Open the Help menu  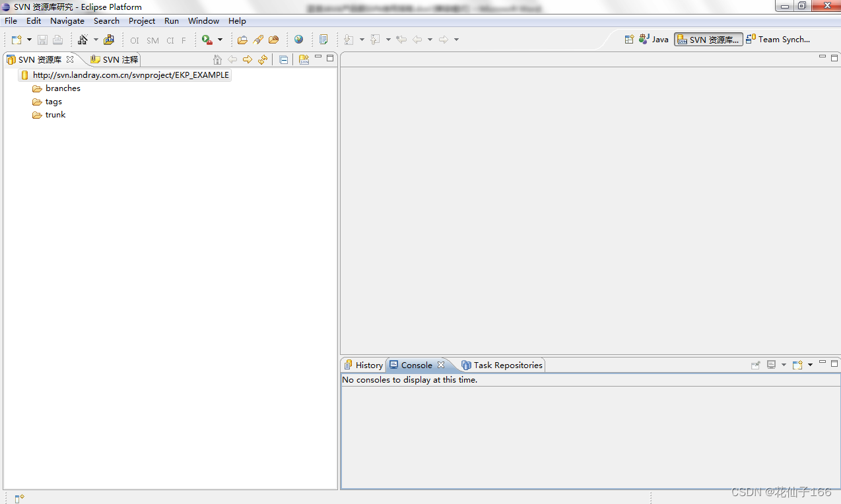237,21
